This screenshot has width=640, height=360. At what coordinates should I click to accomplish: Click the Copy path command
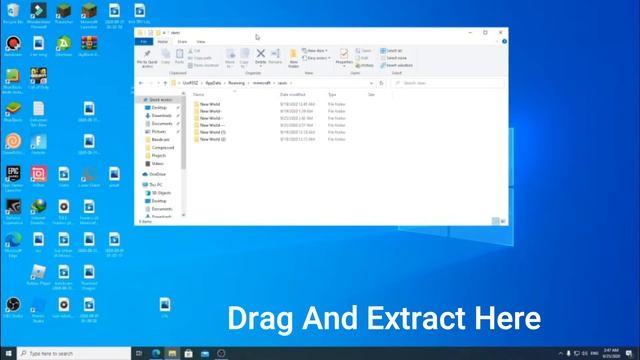point(200,58)
